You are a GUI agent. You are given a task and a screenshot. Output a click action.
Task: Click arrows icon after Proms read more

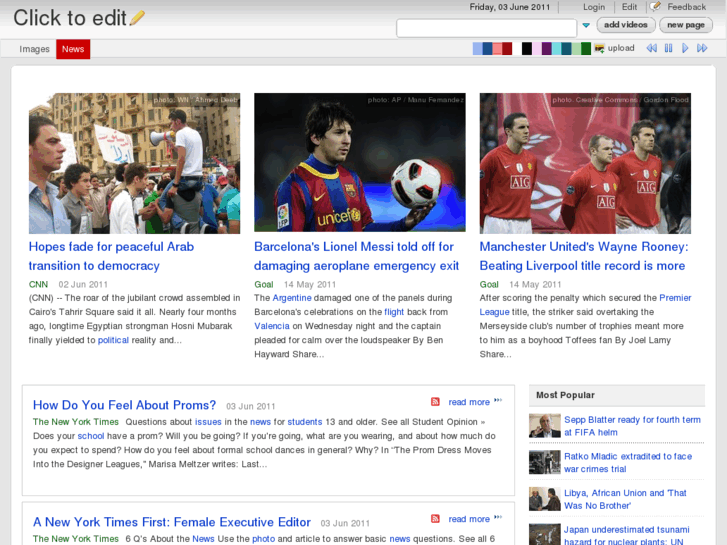click(x=498, y=400)
